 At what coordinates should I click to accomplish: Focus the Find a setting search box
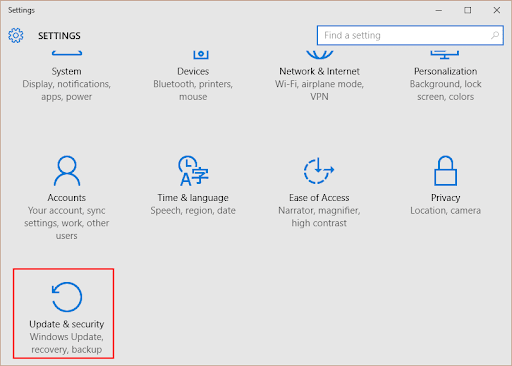point(410,35)
